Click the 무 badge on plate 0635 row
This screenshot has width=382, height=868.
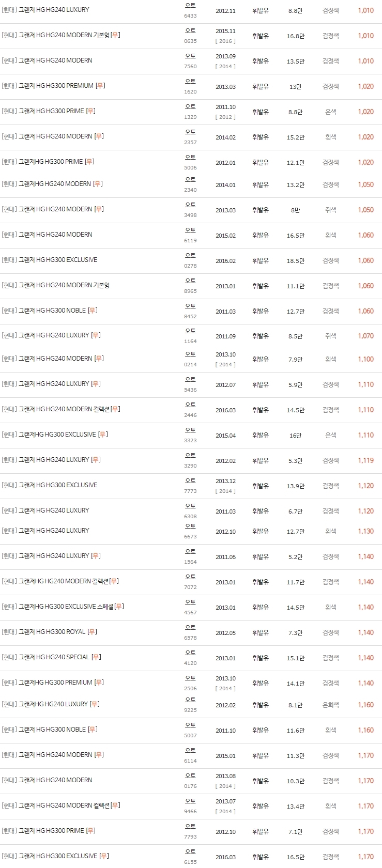pyautogui.click(x=115, y=35)
